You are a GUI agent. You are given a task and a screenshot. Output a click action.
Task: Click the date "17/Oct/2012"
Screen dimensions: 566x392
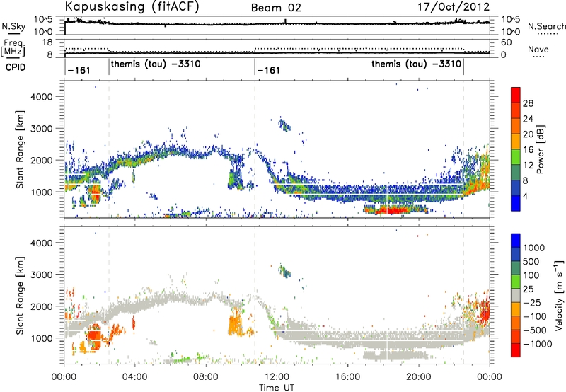point(454,7)
